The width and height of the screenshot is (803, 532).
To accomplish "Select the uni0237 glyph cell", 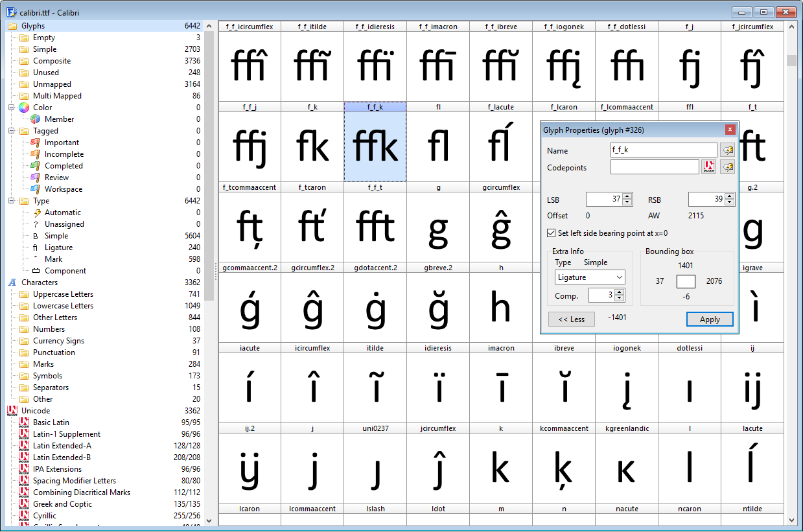I will pyautogui.click(x=375, y=463).
